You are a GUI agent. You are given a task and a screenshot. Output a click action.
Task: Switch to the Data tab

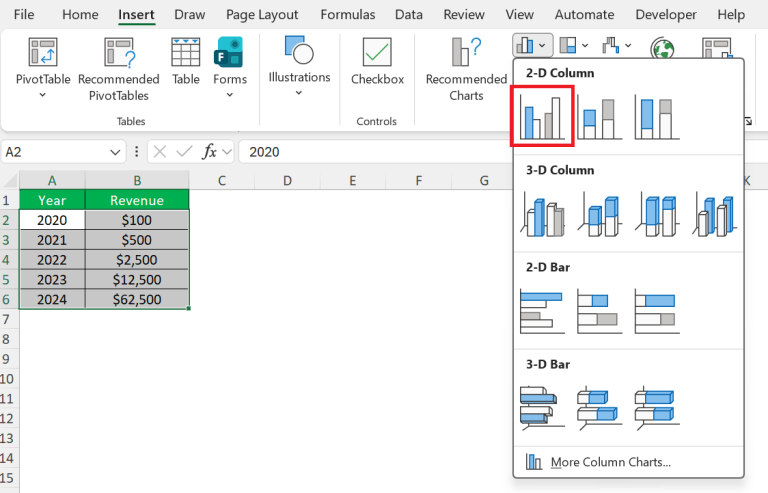tap(408, 15)
